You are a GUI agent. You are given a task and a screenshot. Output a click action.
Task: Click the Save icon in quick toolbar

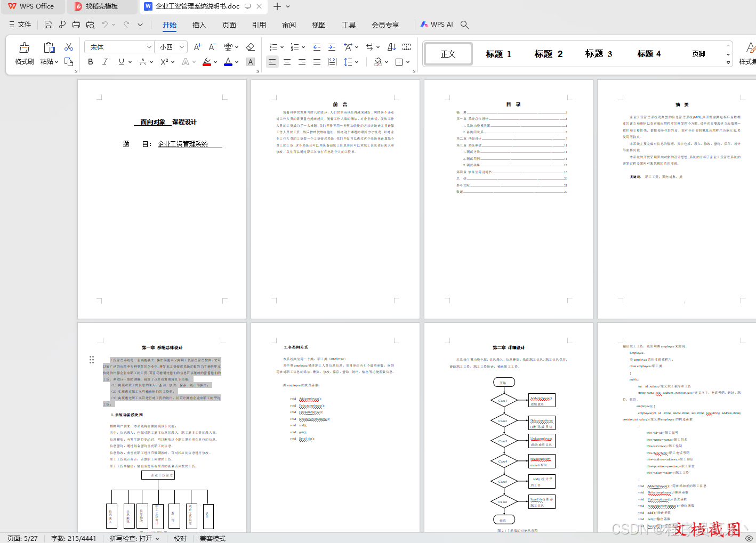point(49,25)
